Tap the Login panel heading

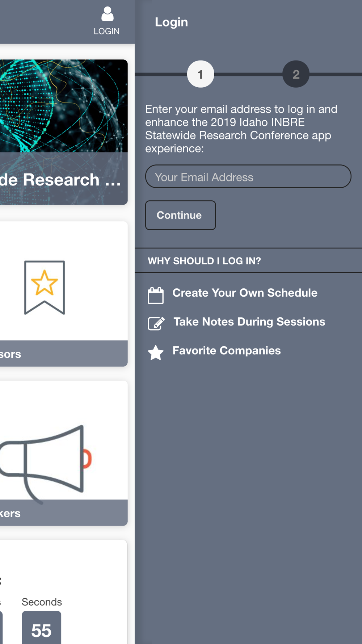click(x=171, y=22)
